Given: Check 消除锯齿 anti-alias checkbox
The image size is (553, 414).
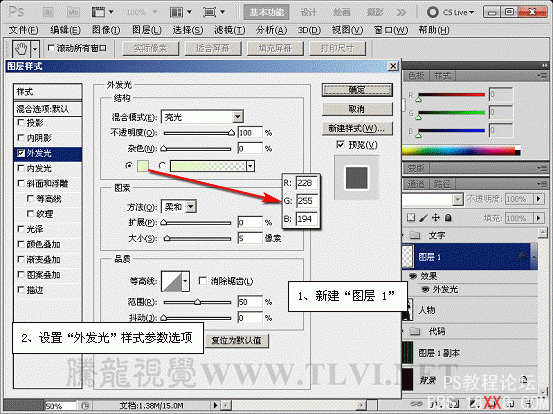Looking at the screenshot, I should tap(203, 281).
